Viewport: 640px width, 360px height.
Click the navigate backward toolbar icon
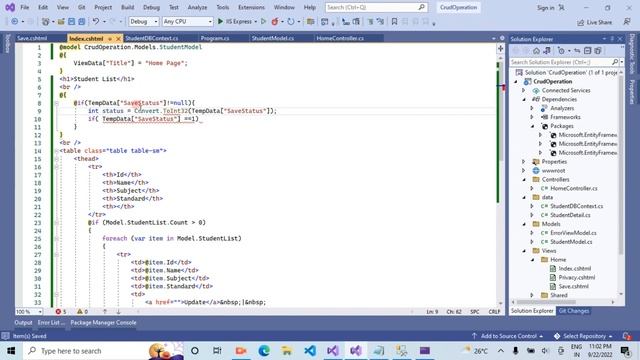pyautogui.click(x=15, y=22)
